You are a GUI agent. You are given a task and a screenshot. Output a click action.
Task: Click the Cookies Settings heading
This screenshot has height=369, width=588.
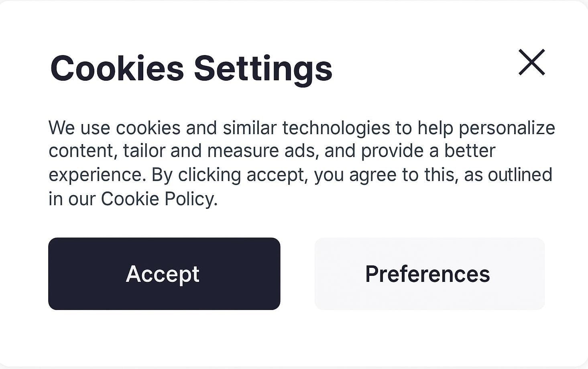[x=191, y=69]
